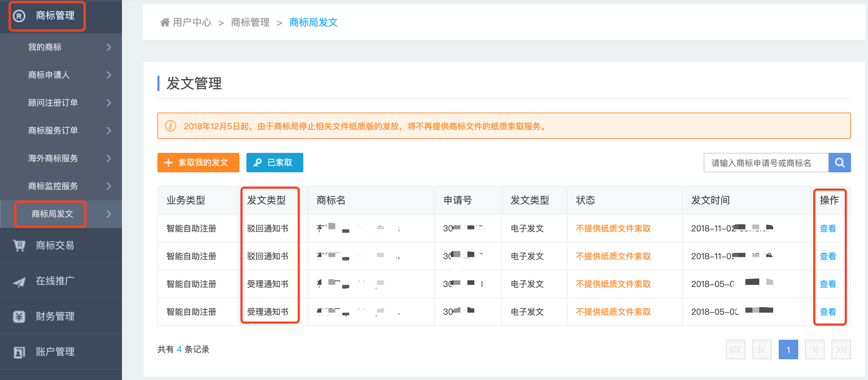Image resolution: width=868 pixels, height=380 pixels.
Task: Focus the 请输入商标申请号或商标名 search field
Action: tap(766, 163)
